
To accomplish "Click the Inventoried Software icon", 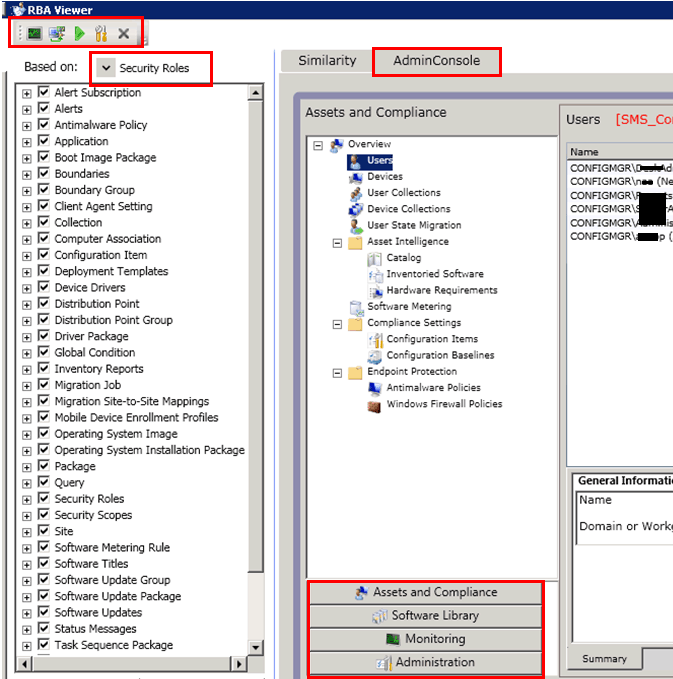I will pyautogui.click(x=375, y=275).
